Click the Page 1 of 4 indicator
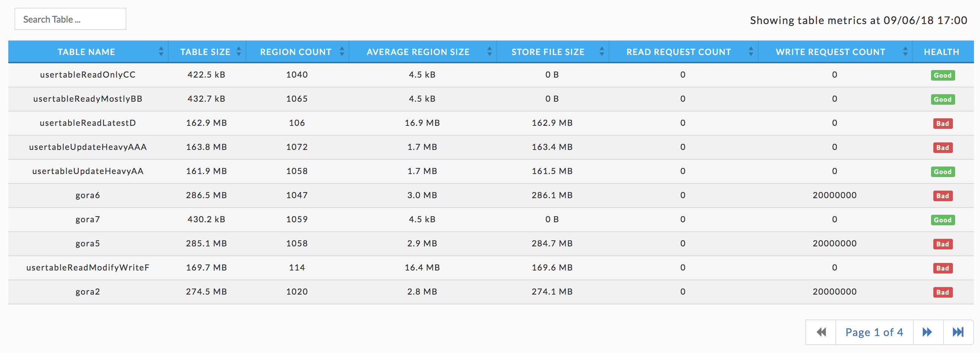The width and height of the screenshot is (980, 353). 874,332
